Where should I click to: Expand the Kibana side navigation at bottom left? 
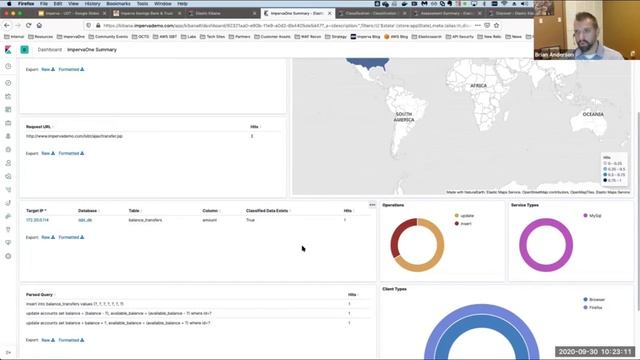pos(8,352)
